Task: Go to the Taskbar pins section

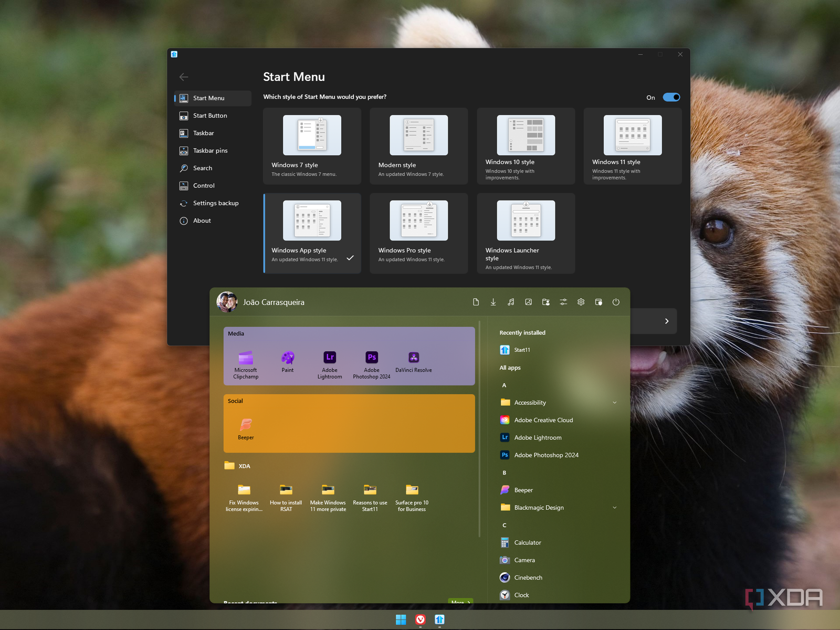Action: [213, 151]
